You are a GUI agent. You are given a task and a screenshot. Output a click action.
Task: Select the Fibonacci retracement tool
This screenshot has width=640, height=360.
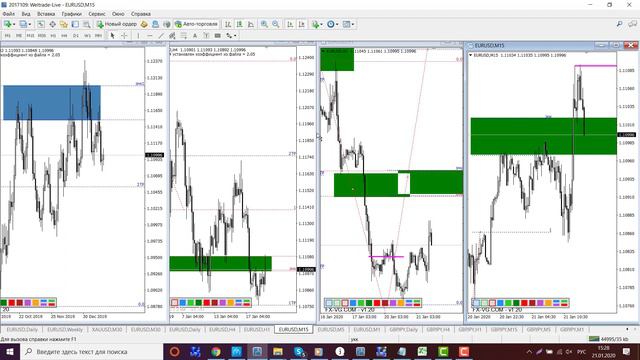point(184,36)
